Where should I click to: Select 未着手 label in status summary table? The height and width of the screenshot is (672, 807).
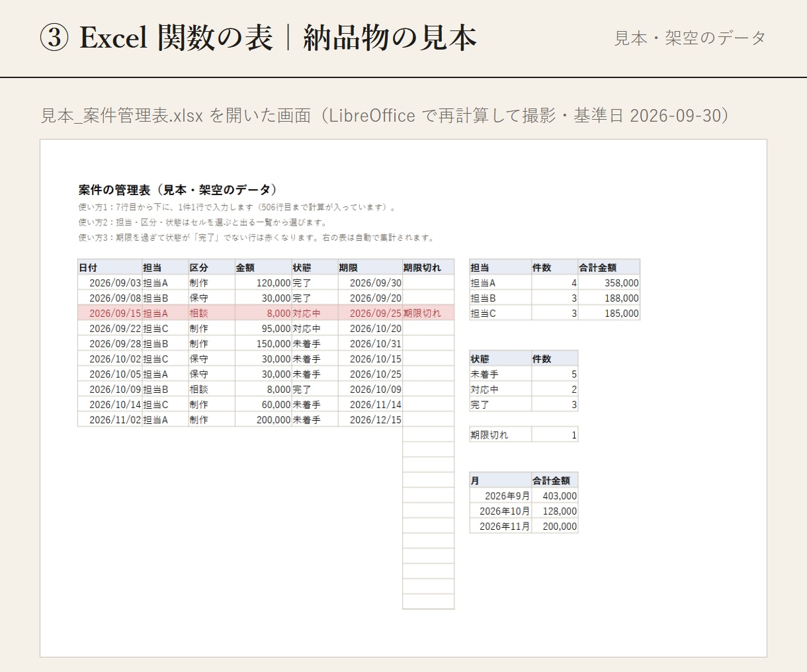click(501, 374)
